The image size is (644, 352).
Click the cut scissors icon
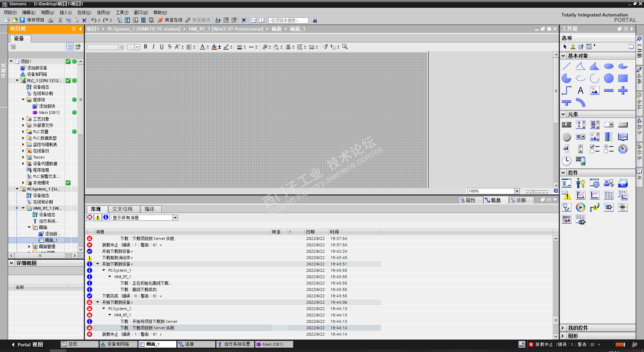click(60, 20)
